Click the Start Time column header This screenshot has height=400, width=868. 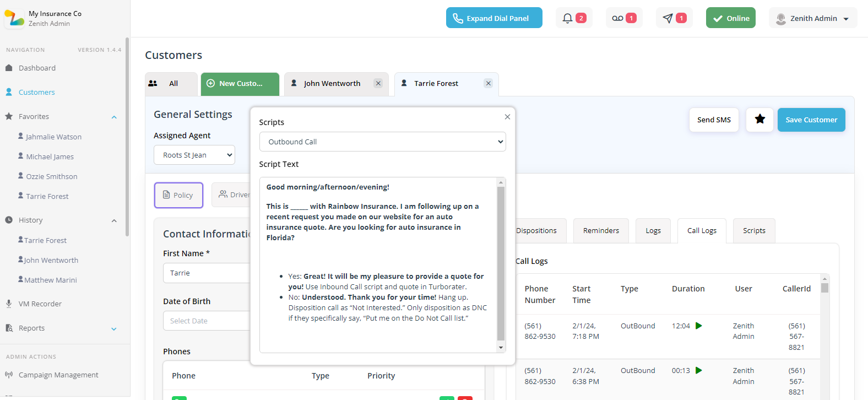581,294
